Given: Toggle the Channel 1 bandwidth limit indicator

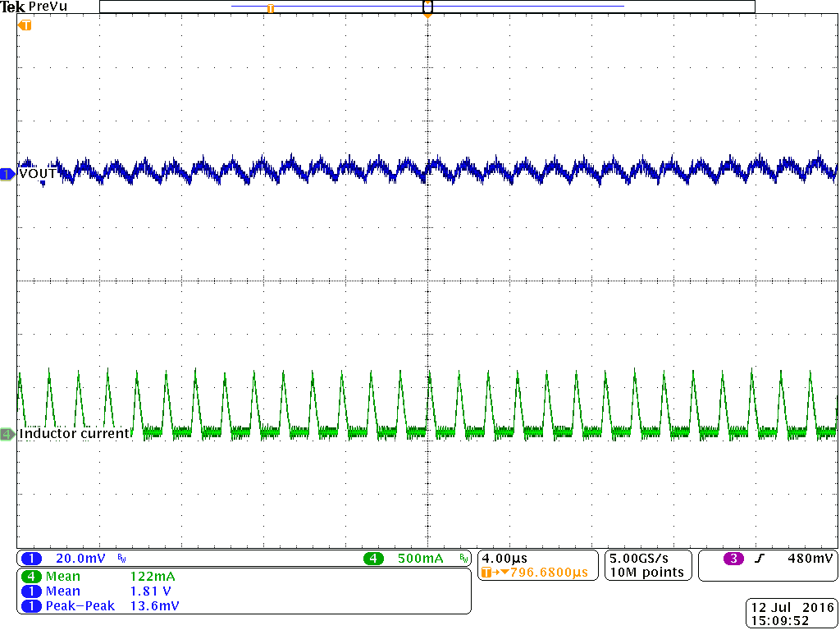Looking at the screenshot, I should (121, 559).
